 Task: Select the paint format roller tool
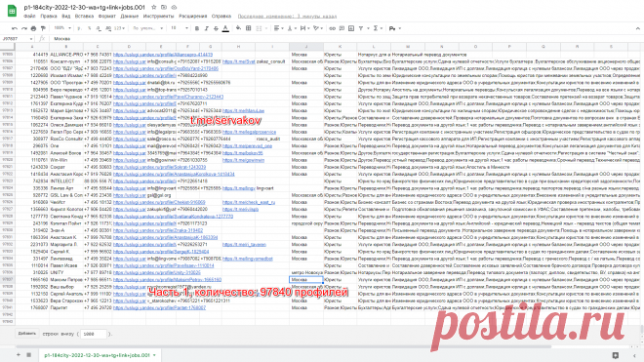point(43,28)
